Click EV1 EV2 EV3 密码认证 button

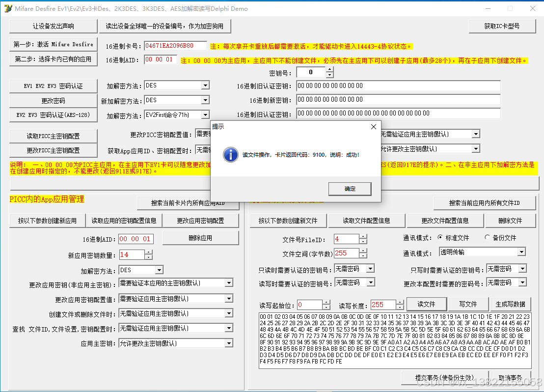[x=54, y=86]
